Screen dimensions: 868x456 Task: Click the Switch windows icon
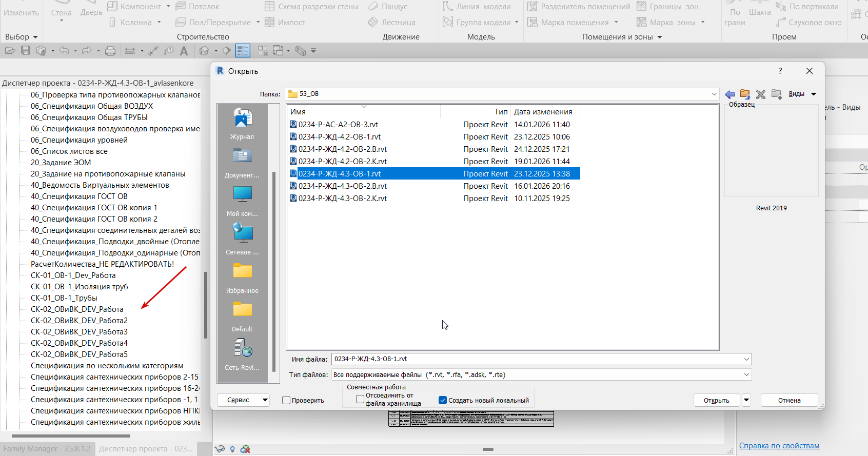point(279,50)
